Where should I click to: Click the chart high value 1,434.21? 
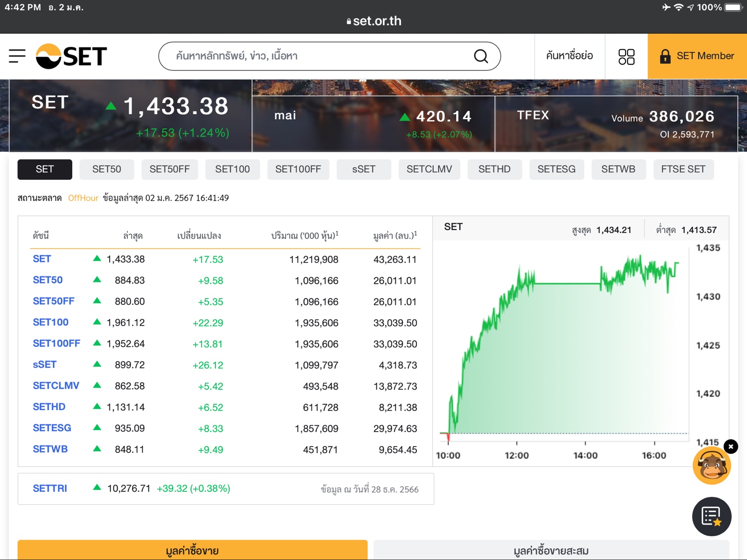[x=614, y=230]
